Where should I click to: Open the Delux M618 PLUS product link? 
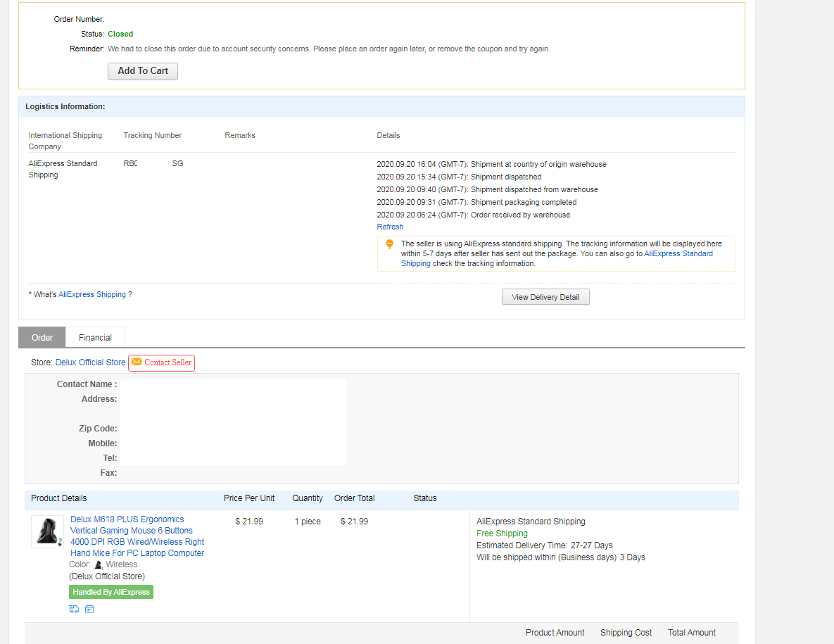click(137, 536)
